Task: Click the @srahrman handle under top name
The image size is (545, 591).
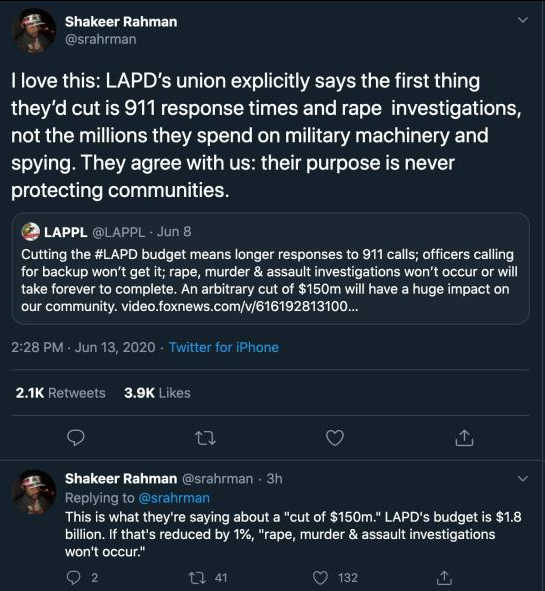Action: pyautogui.click(x=101, y=39)
